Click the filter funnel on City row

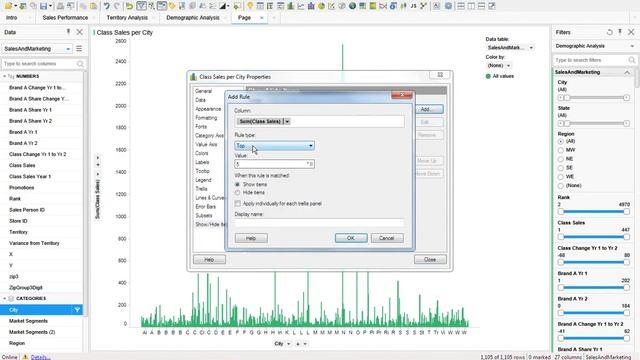(x=77, y=310)
